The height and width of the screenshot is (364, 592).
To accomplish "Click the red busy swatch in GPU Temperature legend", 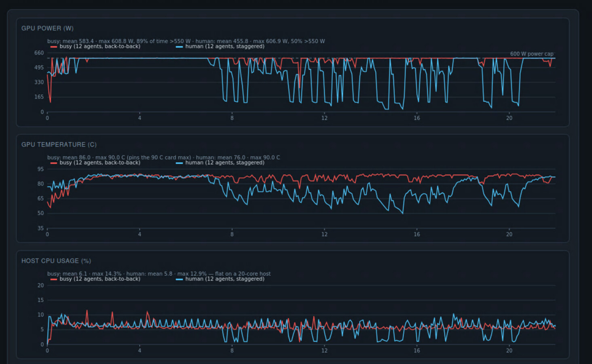I will pos(53,163).
